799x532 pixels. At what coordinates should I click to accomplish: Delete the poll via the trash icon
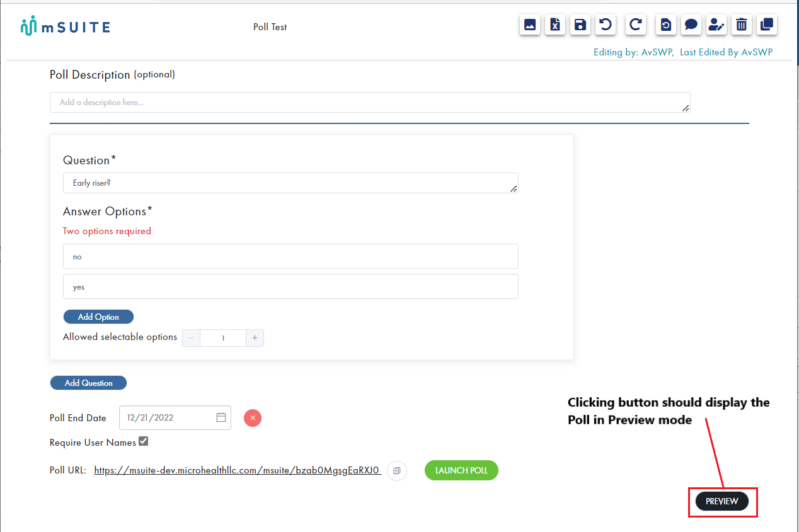click(x=742, y=25)
